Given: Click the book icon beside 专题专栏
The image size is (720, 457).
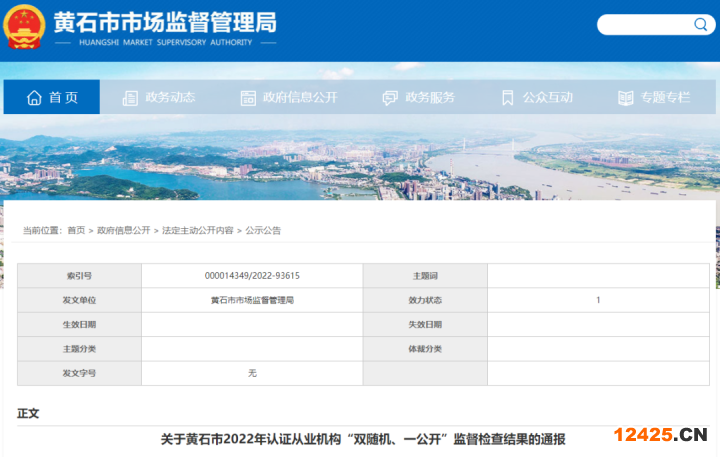Looking at the screenshot, I should (625, 98).
